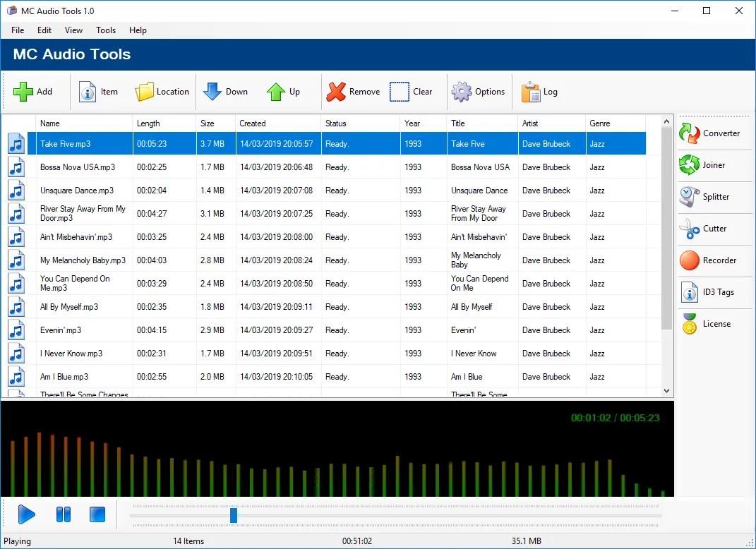756x549 pixels.
Task: Move selected track Down in the list
Action: coord(226,91)
